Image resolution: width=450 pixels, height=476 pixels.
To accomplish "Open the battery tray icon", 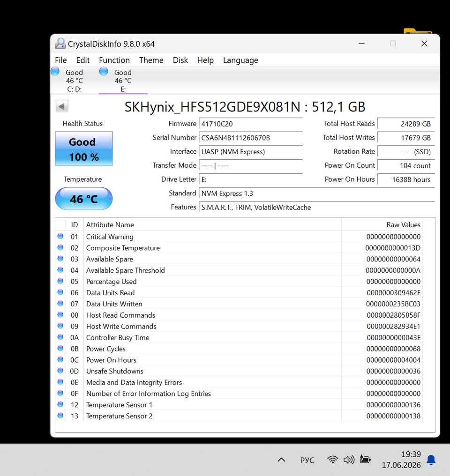I will 365,460.
